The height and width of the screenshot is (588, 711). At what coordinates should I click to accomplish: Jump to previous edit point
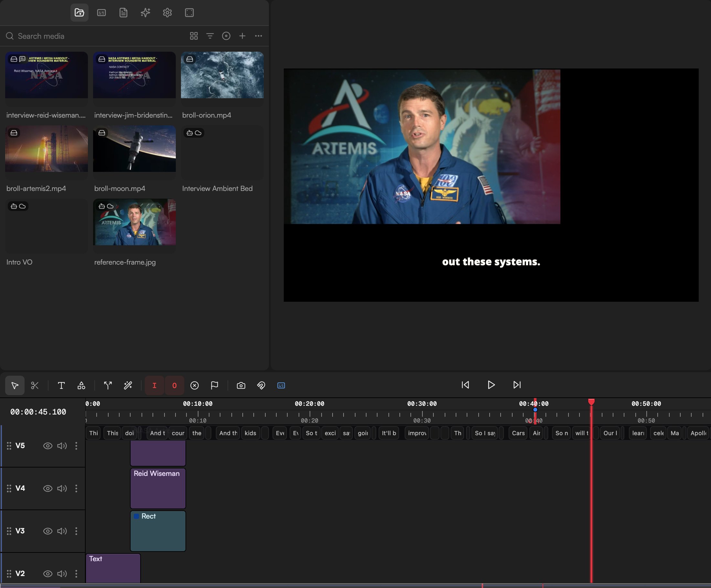click(x=465, y=385)
